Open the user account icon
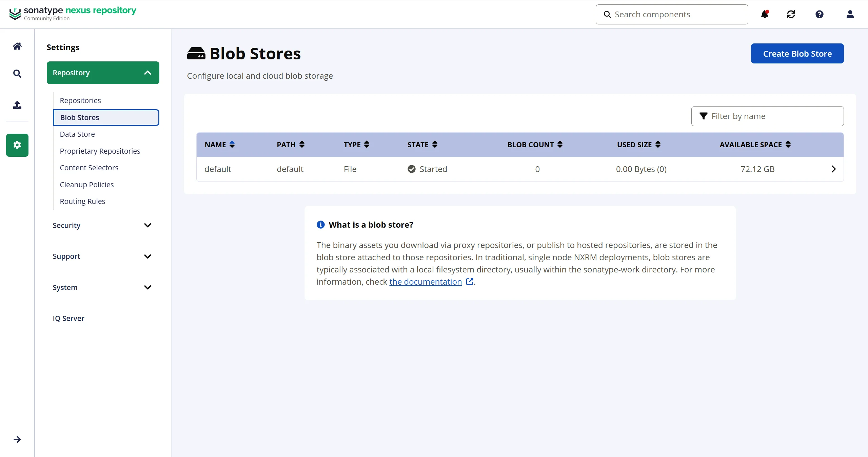 pyautogui.click(x=850, y=14)
